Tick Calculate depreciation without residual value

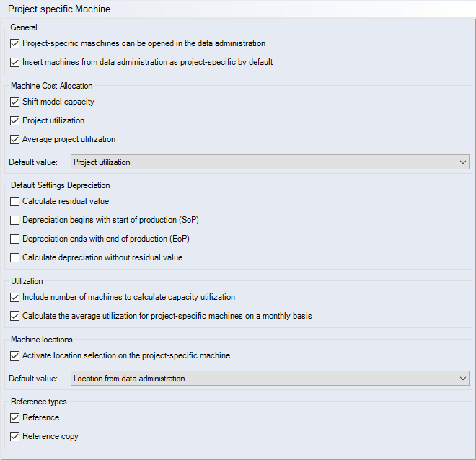[15, 257]
